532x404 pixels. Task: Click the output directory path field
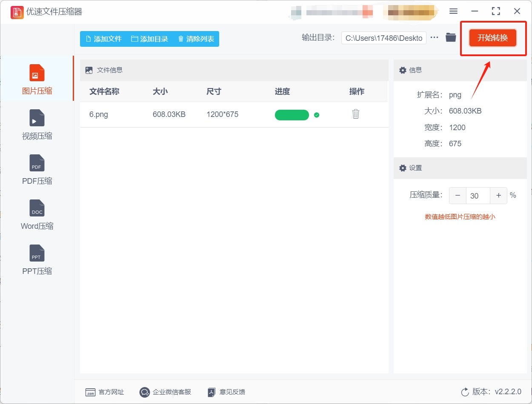(x=383, y=38)
